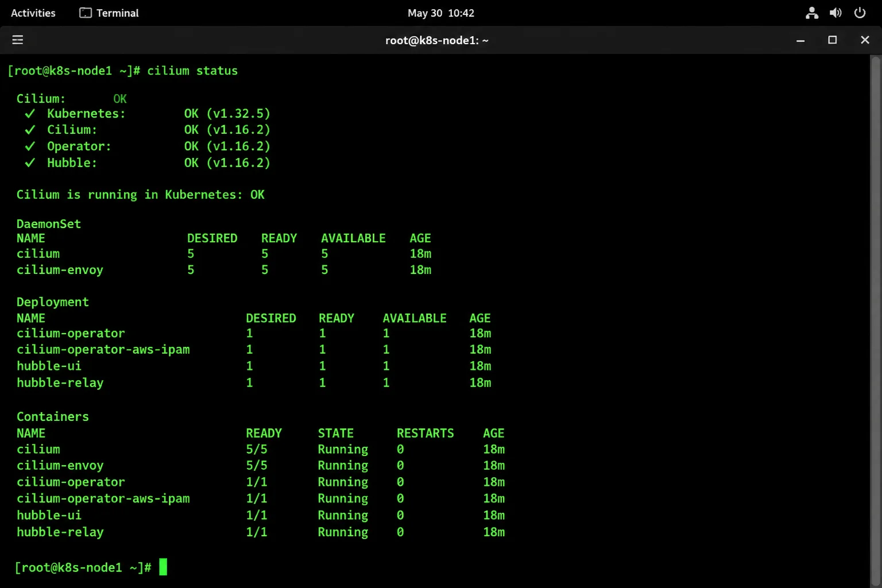Click the checkmark beside Kubernetes
This screenshot has height=588, width=882.
coord(30,114)
